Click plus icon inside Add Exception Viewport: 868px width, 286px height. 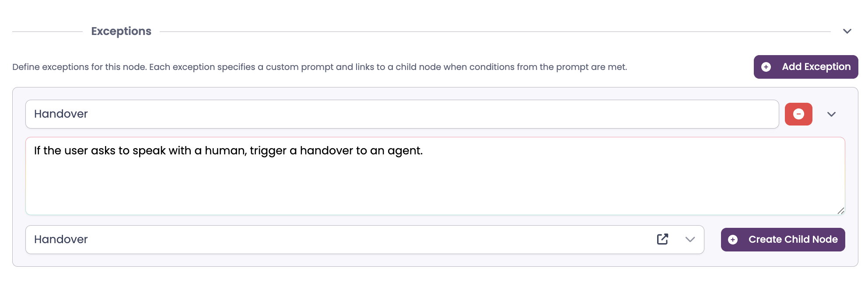click(x=766, y=67)
